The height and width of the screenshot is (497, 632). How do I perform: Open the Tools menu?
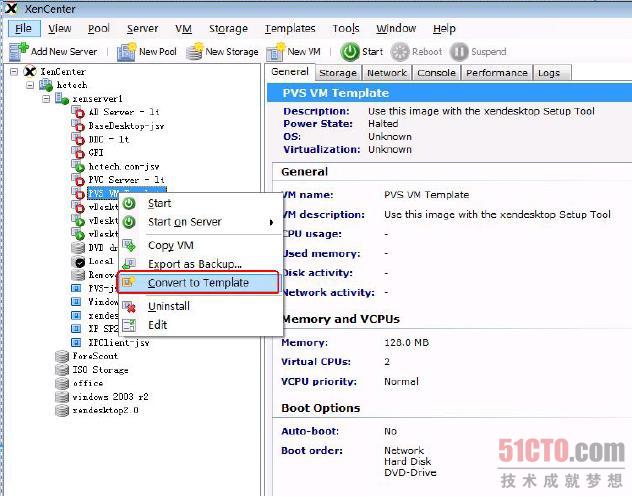coord(346,29)
